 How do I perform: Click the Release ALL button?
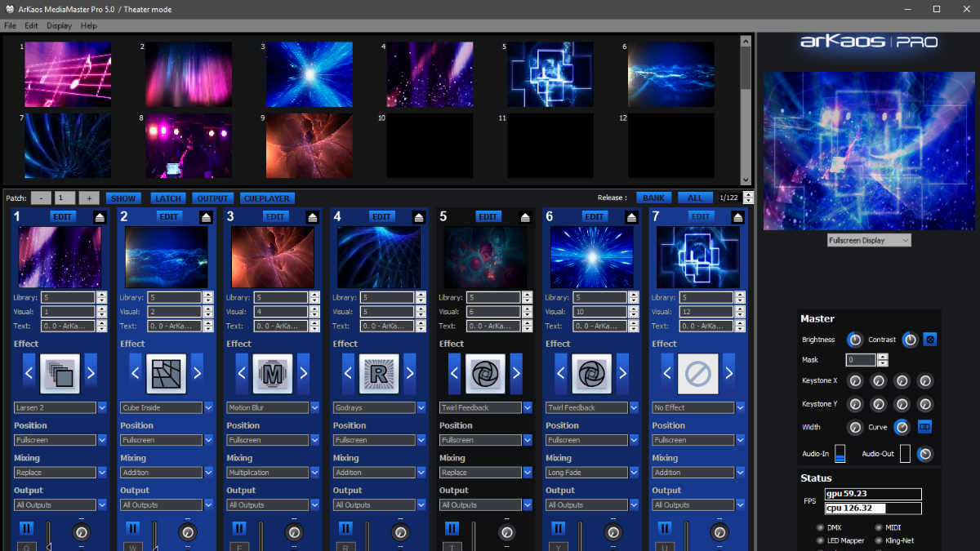(x=695, y=198)
